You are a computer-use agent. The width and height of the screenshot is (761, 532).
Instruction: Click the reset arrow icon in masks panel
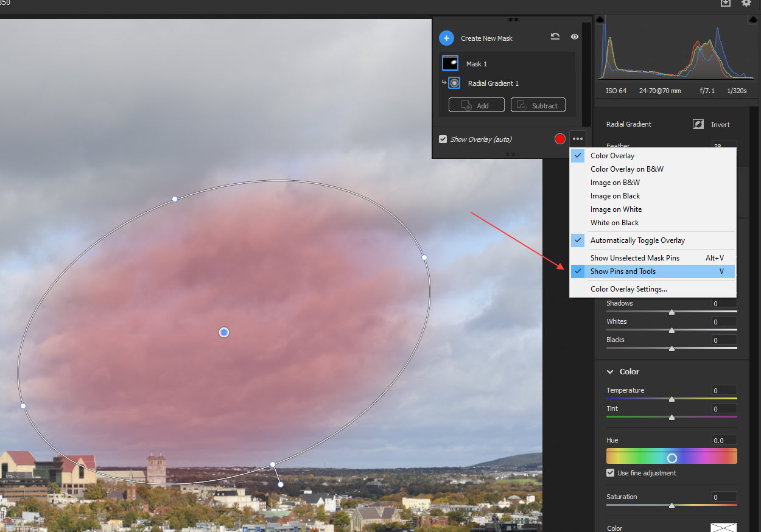pyautogui.click(x=555, y=37)
